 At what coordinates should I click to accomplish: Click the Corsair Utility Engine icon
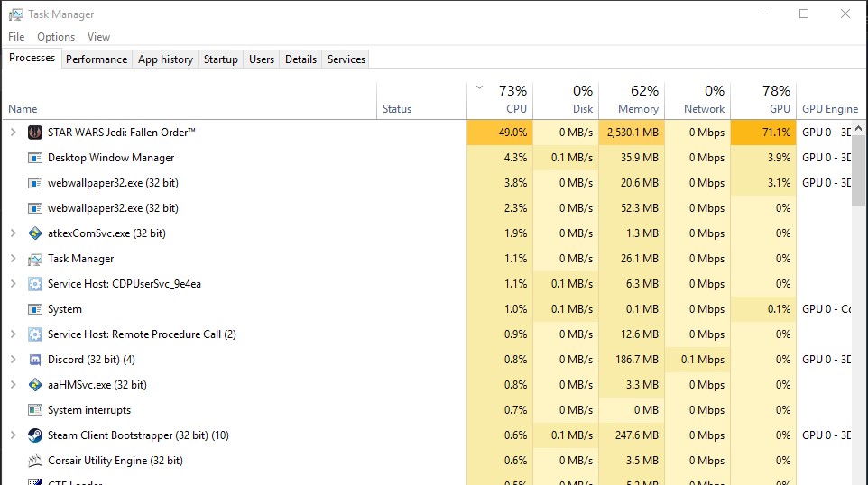tap(35, 461)
